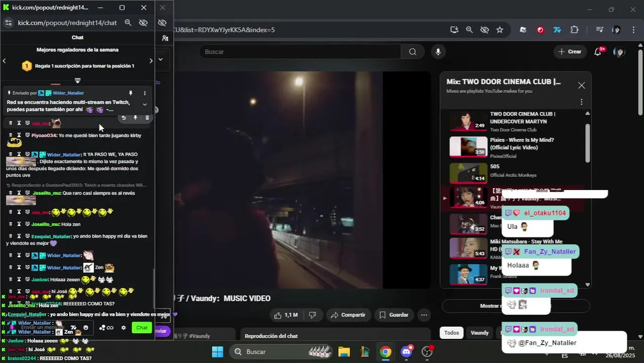The width and height of the screenshot is (644, 363).
Task: Open Wider_Natalier profile from pinned message
Action: click(x=68, y=93)
